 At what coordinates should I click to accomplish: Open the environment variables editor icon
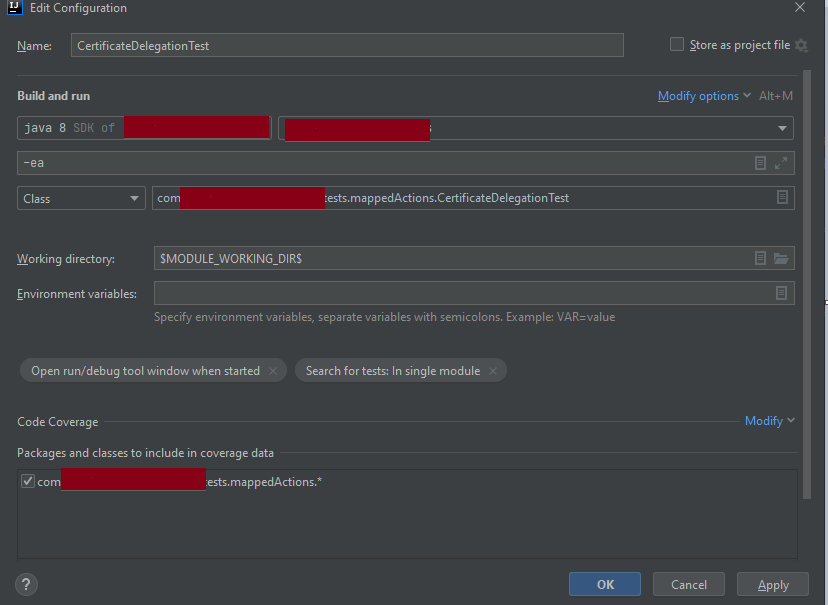pos(782,293)
